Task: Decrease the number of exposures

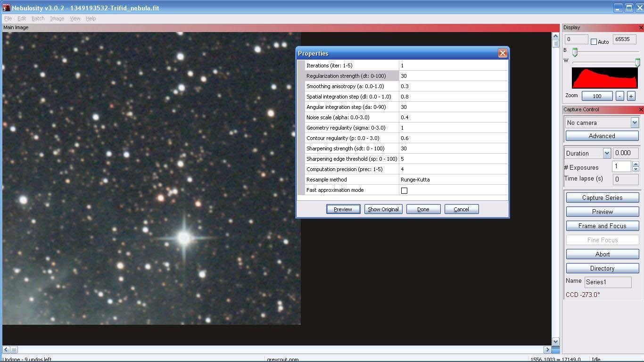Action: (x=636, y=169)
